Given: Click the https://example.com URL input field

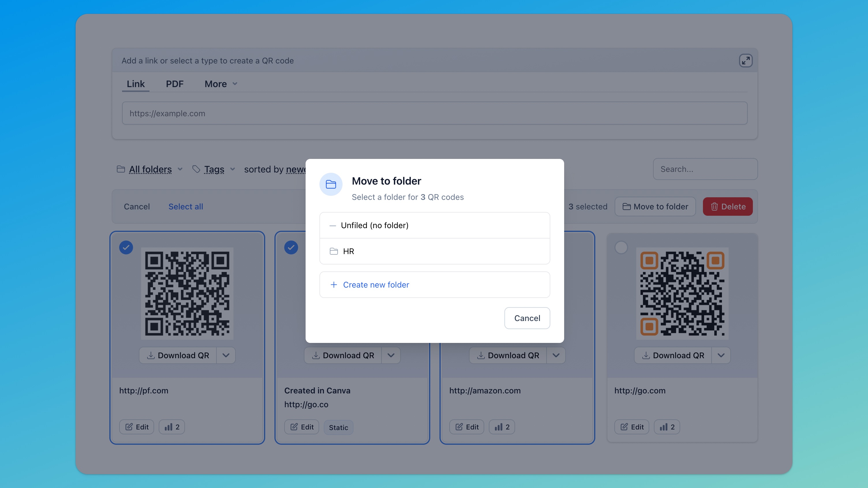Looking at the screenshot, I should tap(434, 113).
